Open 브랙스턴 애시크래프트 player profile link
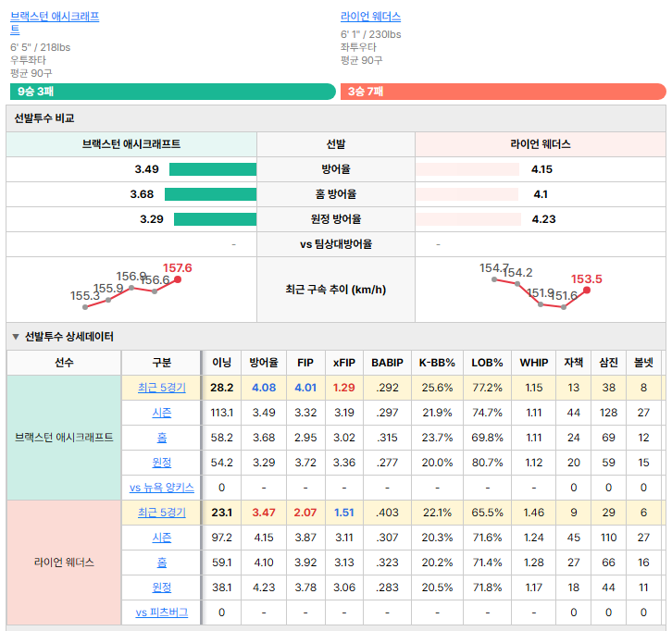The height and width of the screenshot is (631, 672). (55, 23)
